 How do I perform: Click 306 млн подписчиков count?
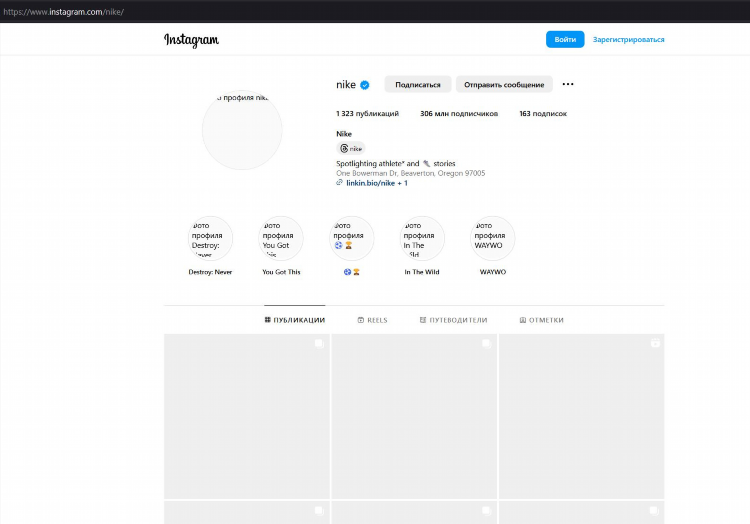pyautogui.click(x=459, y=114)
